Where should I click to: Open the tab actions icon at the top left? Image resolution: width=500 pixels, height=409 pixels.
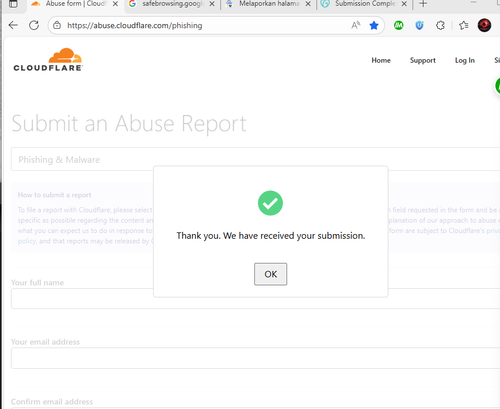coord(13,4)
